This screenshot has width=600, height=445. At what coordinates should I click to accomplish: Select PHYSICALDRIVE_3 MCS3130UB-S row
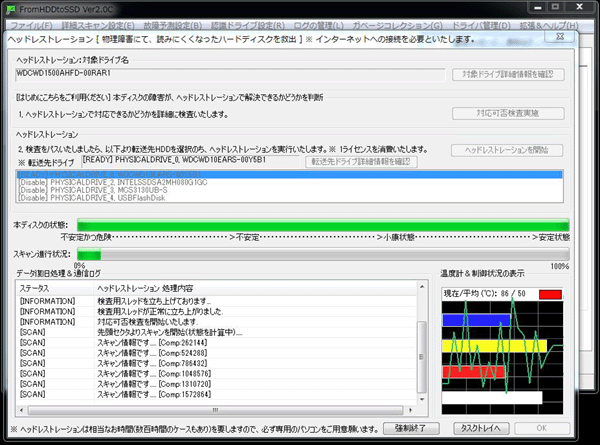coord(289,190)
